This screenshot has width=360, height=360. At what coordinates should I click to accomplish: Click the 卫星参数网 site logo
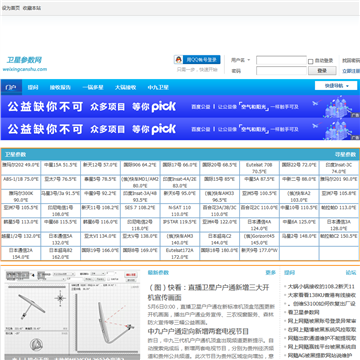[24, 64]
